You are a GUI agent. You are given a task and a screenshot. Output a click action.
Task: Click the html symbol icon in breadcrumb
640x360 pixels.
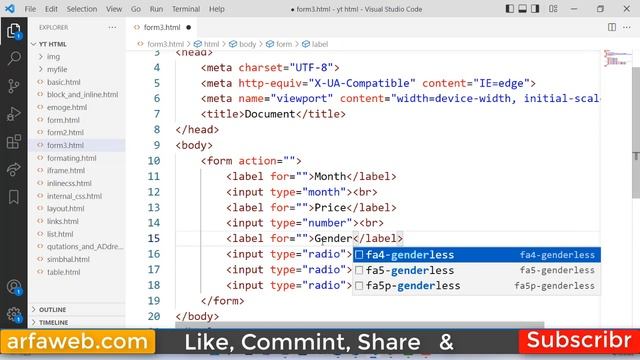point(198,44)
